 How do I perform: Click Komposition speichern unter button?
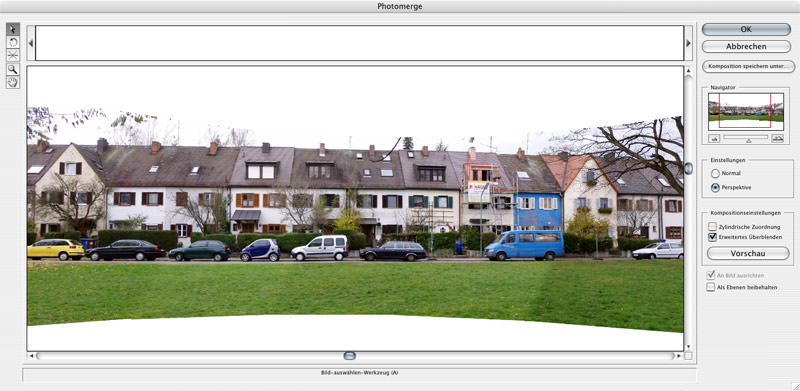[x=748, y=66]
